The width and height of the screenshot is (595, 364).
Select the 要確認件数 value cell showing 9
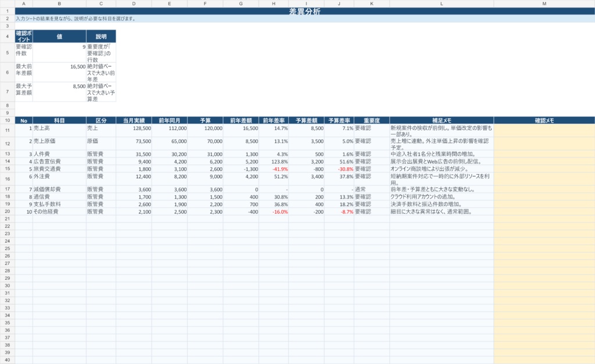point(59,53)
